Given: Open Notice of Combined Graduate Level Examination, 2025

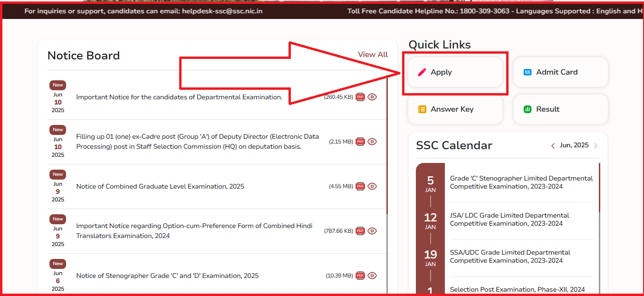Looking at the screenshot, I should [160, 186].
